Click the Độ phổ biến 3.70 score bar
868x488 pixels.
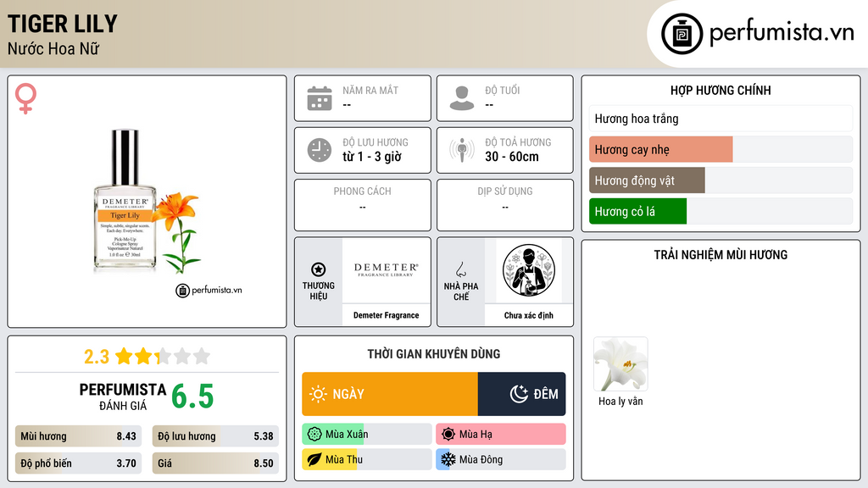point(78,463)
